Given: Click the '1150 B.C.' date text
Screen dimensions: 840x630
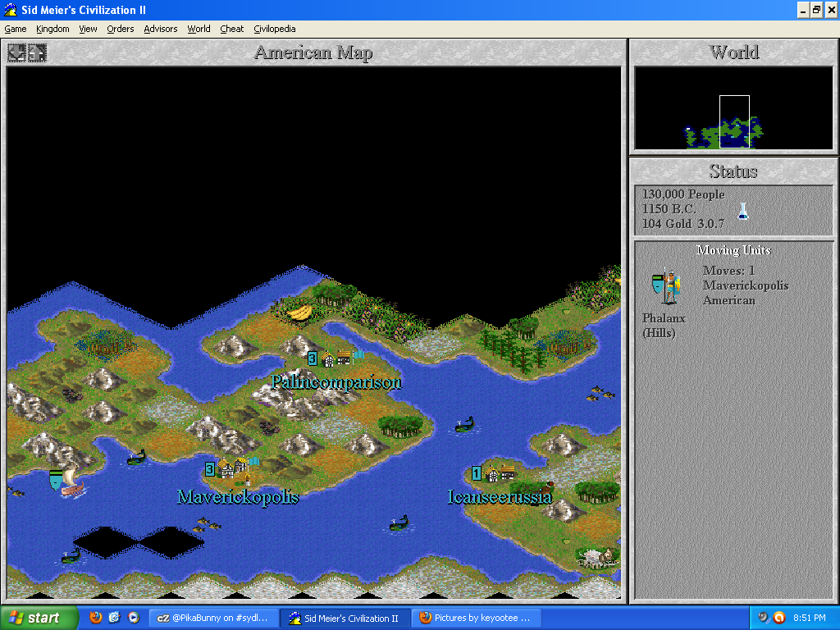Looking at the screenshot, I should point(669,209).
